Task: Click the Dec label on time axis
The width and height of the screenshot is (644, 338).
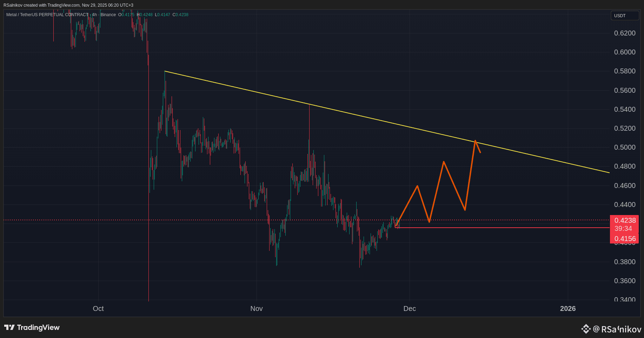Action: (410, 308)
